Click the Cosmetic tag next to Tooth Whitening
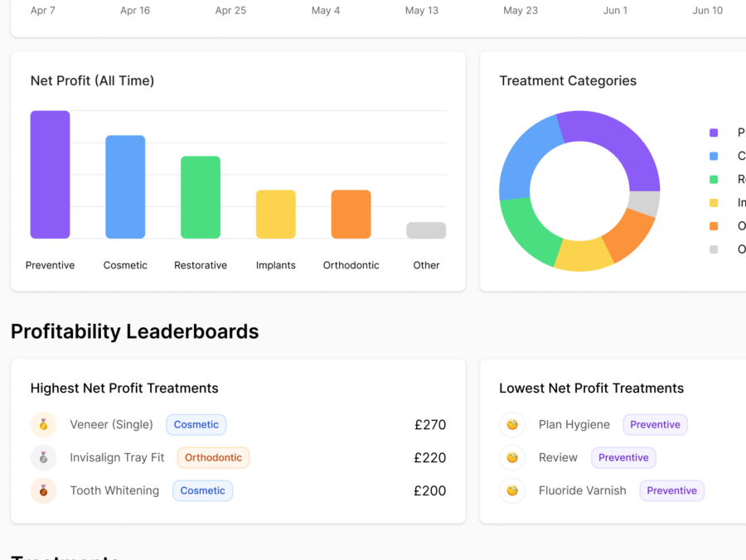The width and height of the screenshot is (746, 560). coord(203,490)
